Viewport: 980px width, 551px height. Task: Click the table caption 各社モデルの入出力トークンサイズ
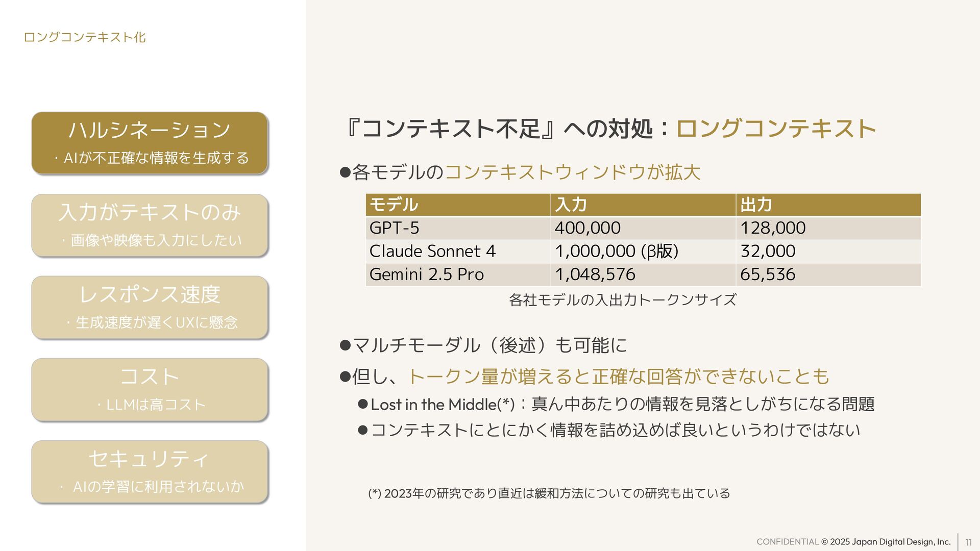[x=623, y=299]
